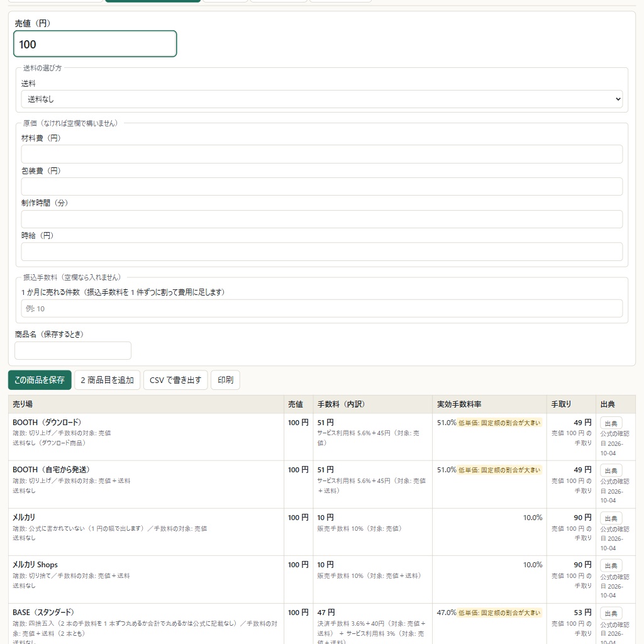Select BASE（スタンダード） row title
The image size is (644, 644).
coord(43,613)
